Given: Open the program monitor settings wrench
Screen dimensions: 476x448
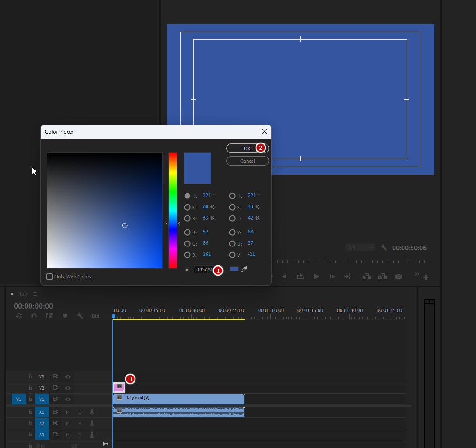Looking at the screenshot, I should pos(384,248).
